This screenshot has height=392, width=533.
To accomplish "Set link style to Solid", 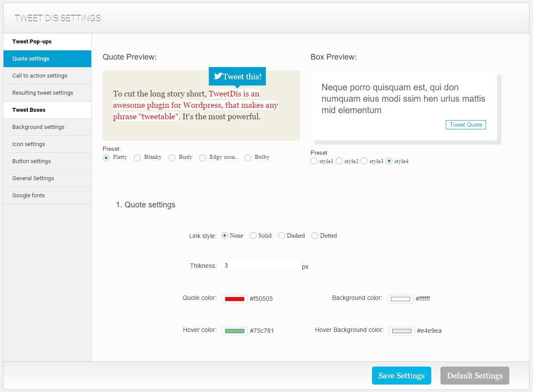I will pos(253,235).
